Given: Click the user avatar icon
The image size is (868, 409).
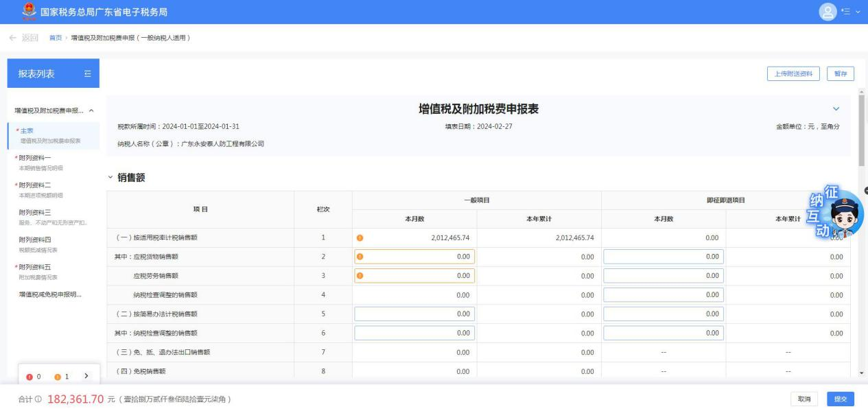Looking at the screenshot, I should [830, 12].
